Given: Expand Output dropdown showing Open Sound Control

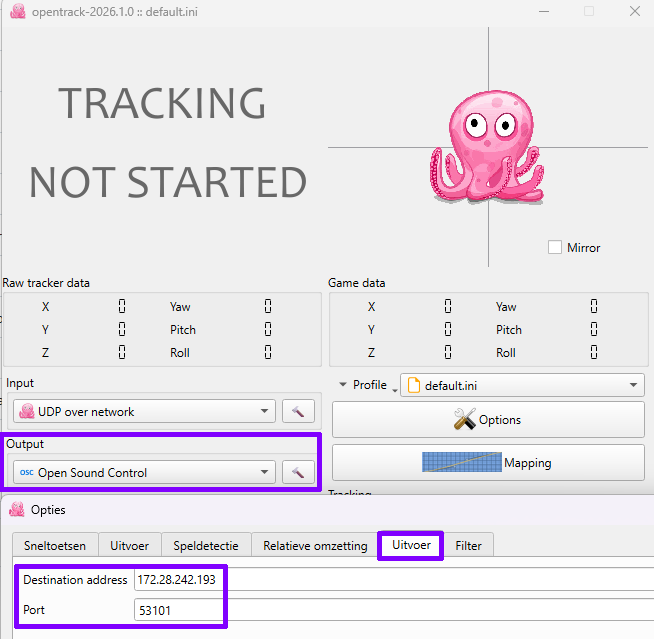Looking at the screenshot, I should [144, 472].
